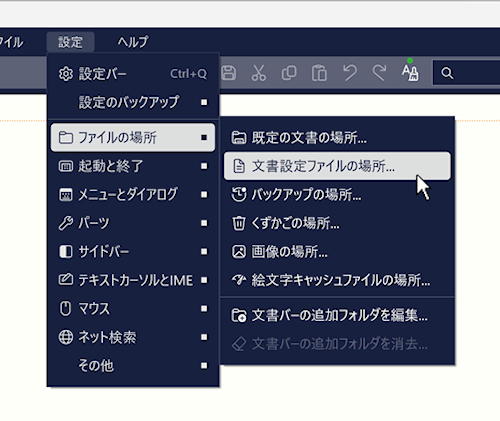Click the undo arrow icon

point(350,73)
